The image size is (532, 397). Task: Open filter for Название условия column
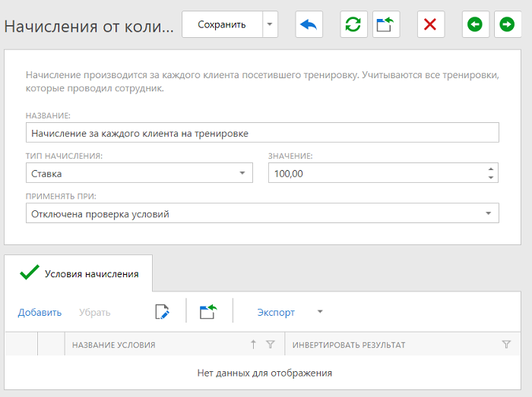(x=271, y=345)
